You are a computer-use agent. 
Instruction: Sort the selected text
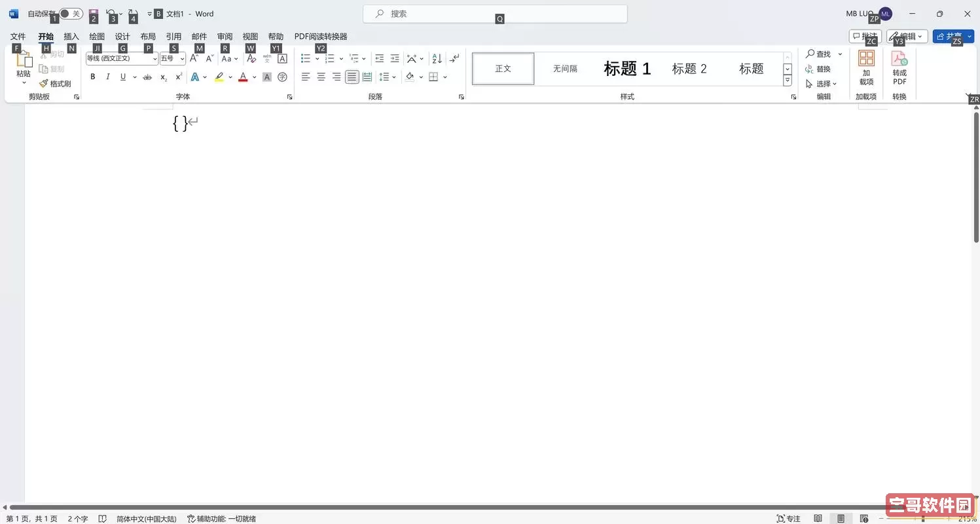(437, 58)
